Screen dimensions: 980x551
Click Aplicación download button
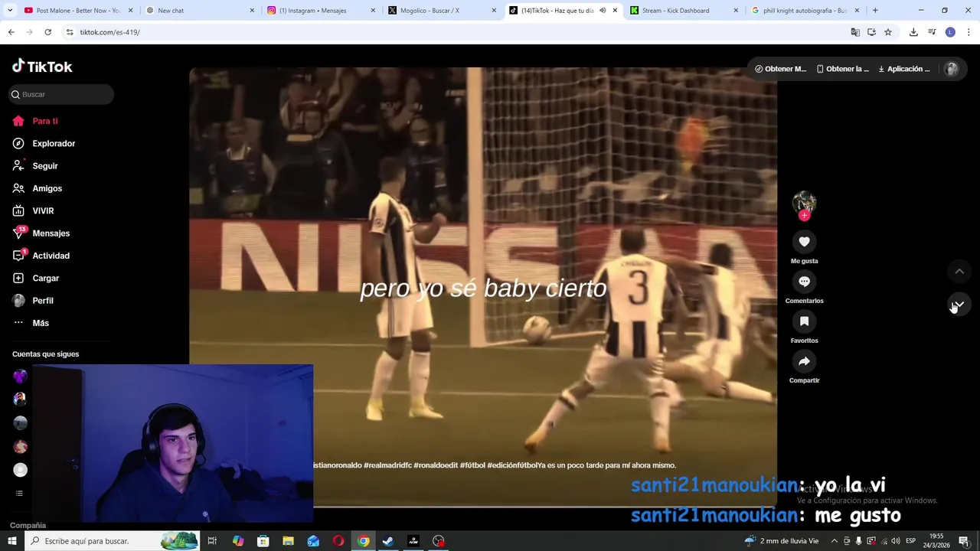903,69
